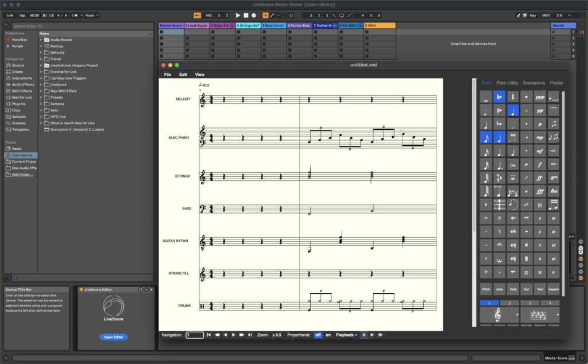Select the ppp dynamics marking tool

pyautogui.click(x=540, y=96)
